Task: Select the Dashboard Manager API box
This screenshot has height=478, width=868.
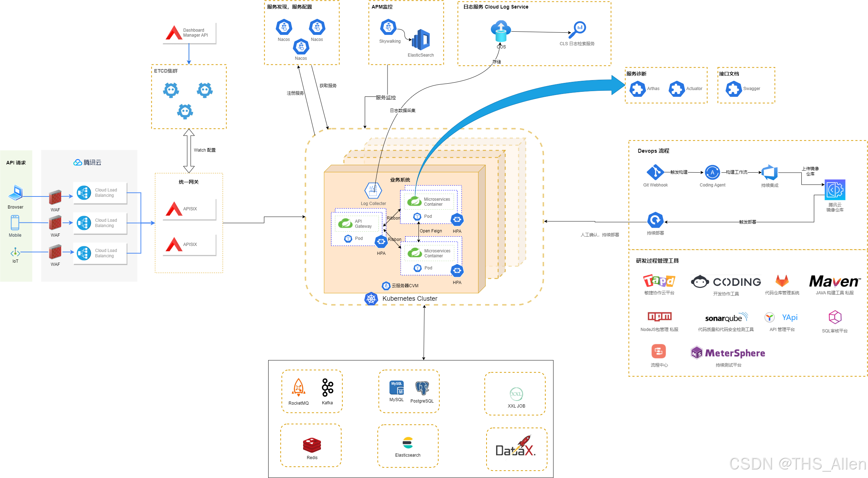Action: (x=189, y=33)
